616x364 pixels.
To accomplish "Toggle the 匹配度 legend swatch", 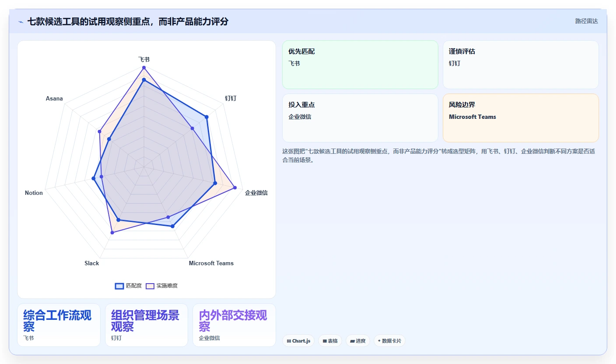I will (119, 286).
